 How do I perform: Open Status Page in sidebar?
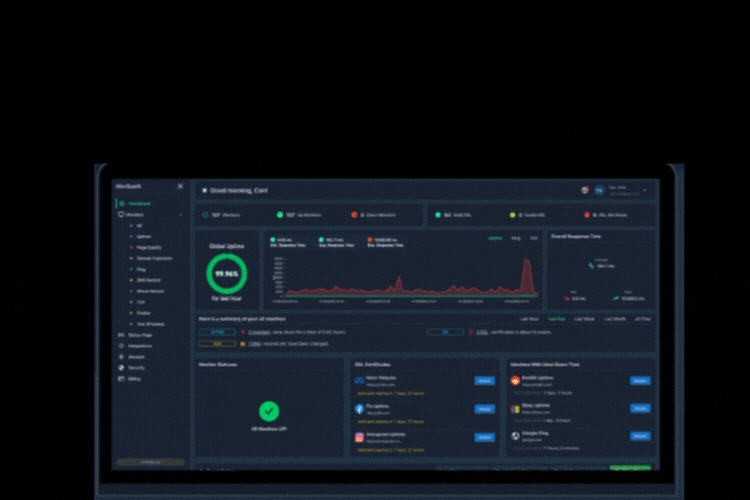click(x=140, y=335)
